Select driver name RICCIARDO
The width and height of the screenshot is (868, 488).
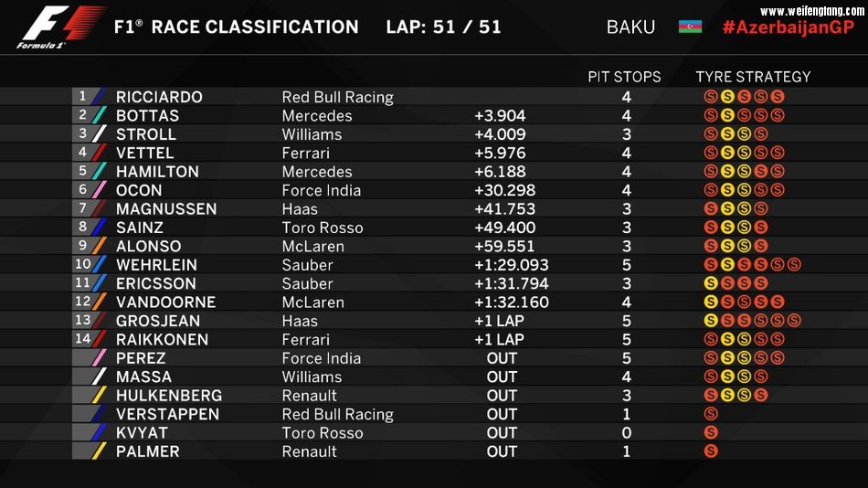pyautogui.click(x=159, y=97)
